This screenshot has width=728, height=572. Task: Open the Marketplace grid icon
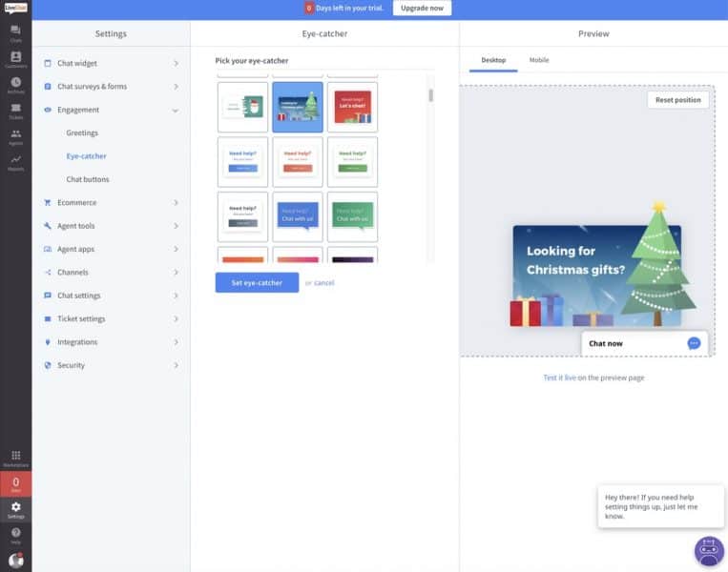click(15, 459)
